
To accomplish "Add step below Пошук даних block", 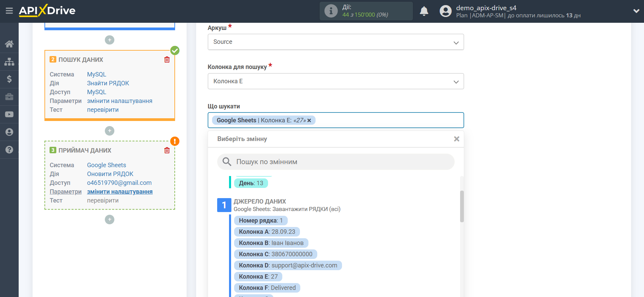I will point(110,131).
